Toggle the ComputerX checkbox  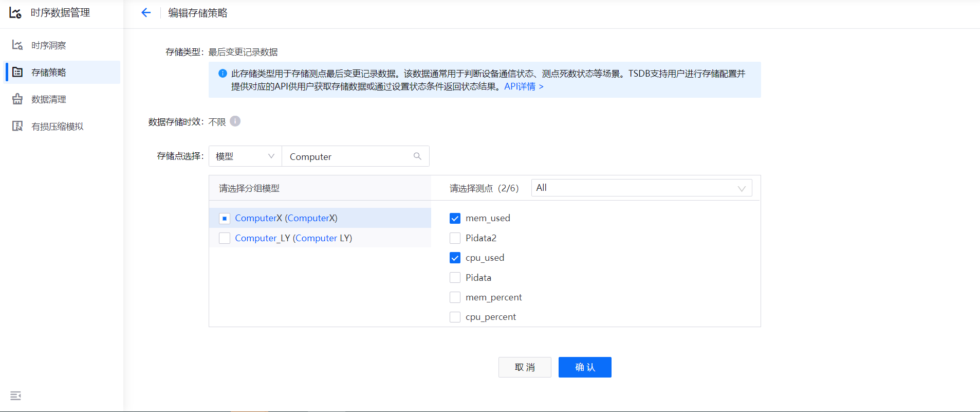tap(225, 219)
